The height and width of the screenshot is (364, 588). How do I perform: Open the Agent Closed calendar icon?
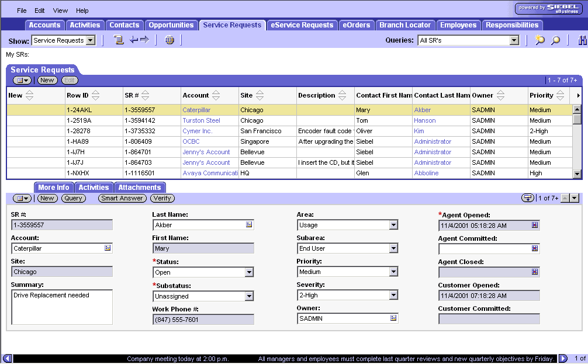coord(535,272)
